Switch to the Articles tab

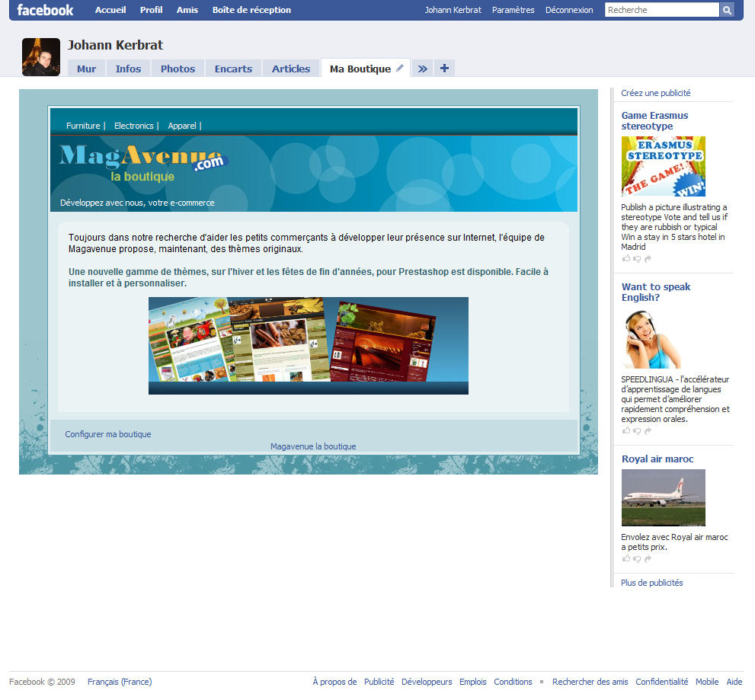pos(291,69)
